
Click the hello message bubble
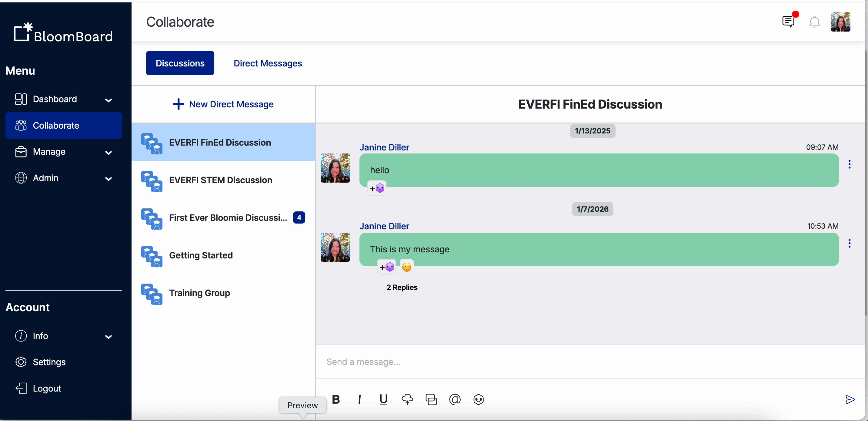pyautogui.click(x=599, y=170)
